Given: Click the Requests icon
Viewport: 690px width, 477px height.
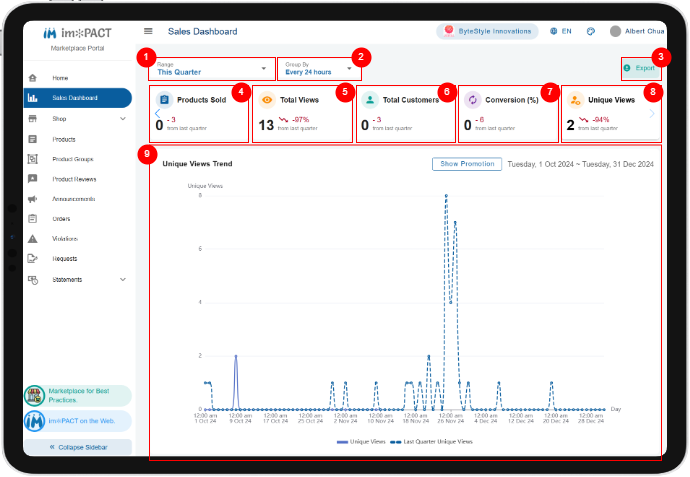Looking at the screenshot, I should (33, 258).
